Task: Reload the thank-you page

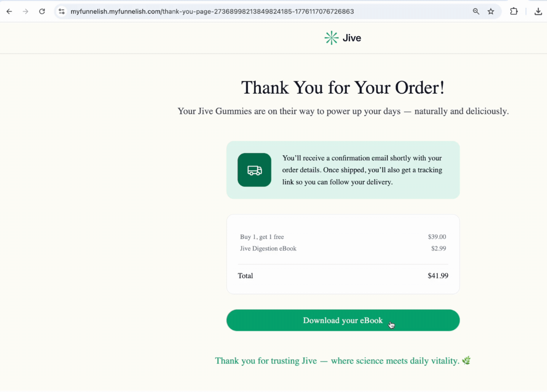Action: coord(42,11)
